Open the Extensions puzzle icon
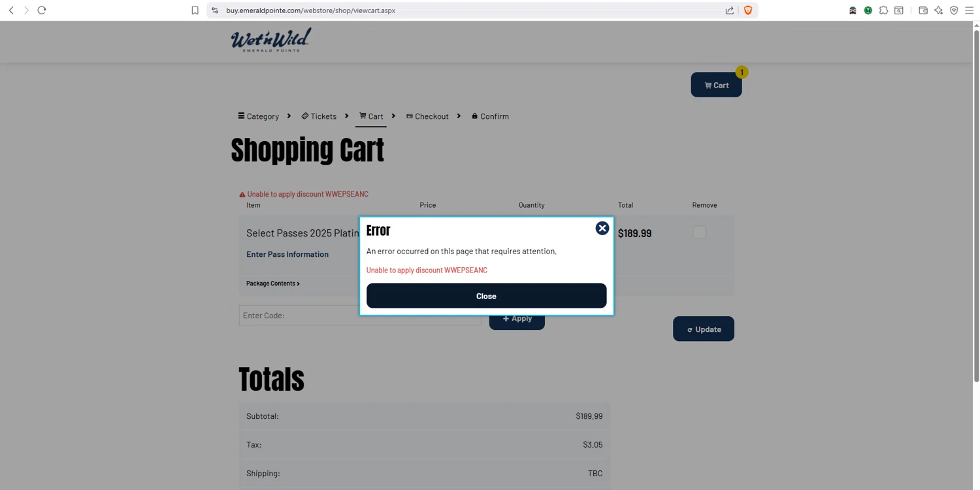The height and width of the screenshot is (490, 980). tap(883, 10)
